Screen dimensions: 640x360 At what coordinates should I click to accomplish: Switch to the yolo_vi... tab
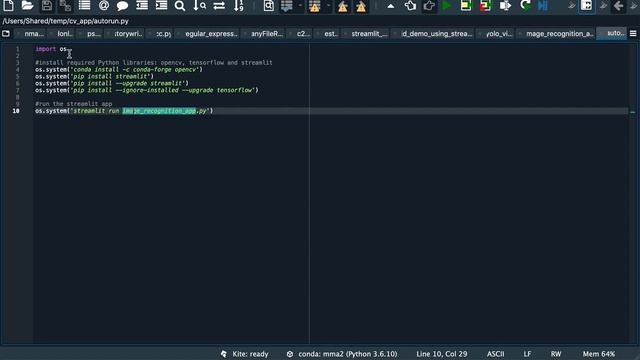498,33
